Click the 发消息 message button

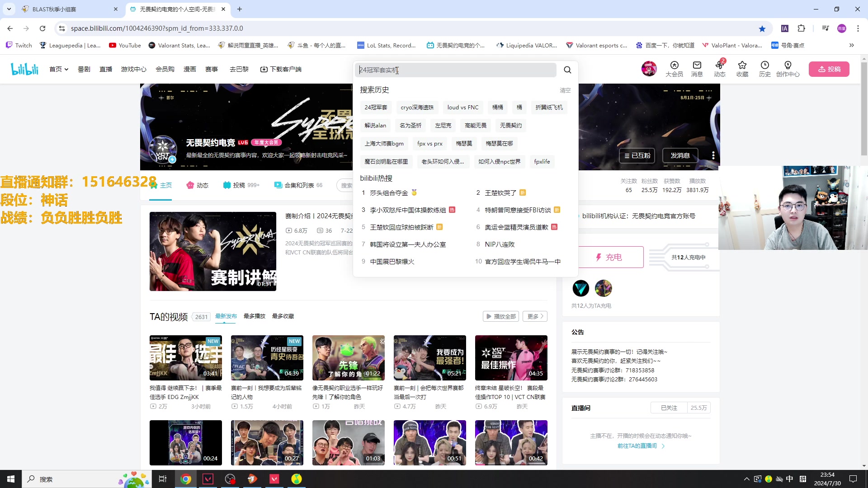tap(680, 155)
